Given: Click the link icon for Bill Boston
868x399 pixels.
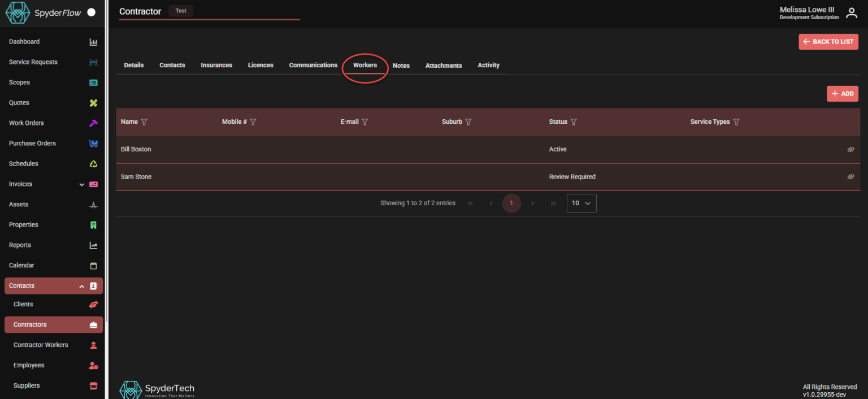Looking at the screenshot, I should click(850, 150).
